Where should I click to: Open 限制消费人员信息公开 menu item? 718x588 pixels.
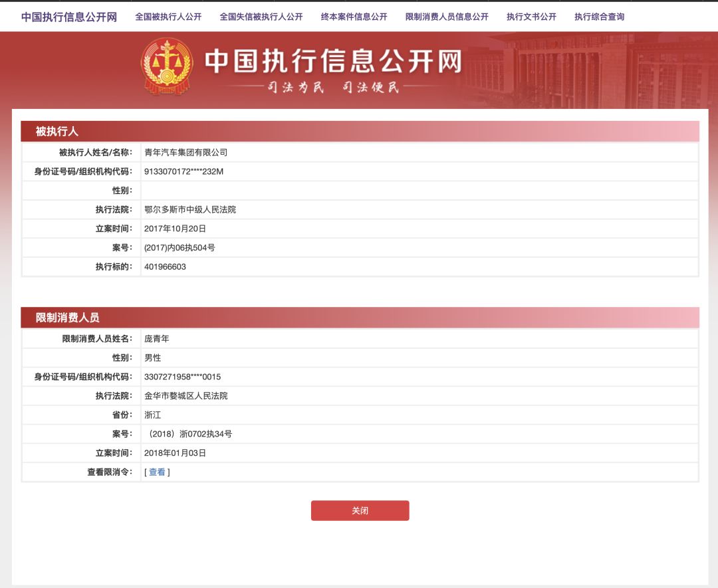tap(447, 17)
